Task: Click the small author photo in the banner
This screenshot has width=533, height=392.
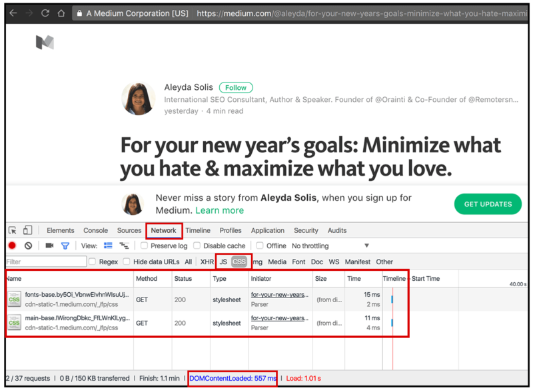Action: tap(133, 204)
